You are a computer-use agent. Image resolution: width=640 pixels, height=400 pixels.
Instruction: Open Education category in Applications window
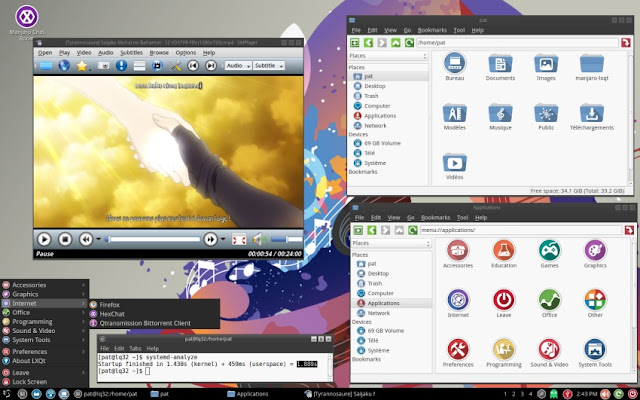click(504, 254)
